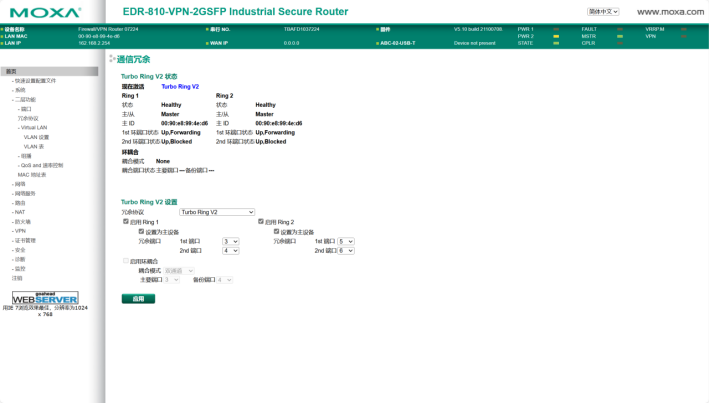Open MAC 地址表 in the sidebar
The width and height of the screenshot is (709, 403).
32,175
